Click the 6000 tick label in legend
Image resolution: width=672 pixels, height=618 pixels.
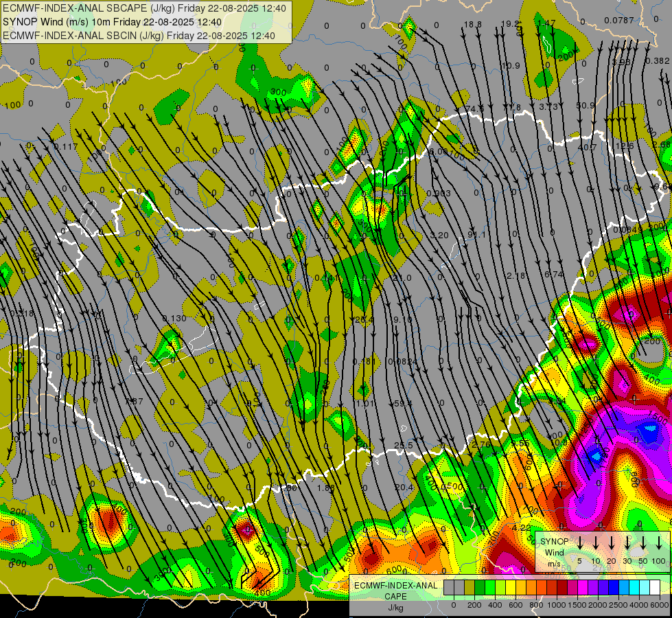pyautogui.click(x=660, y=605)
